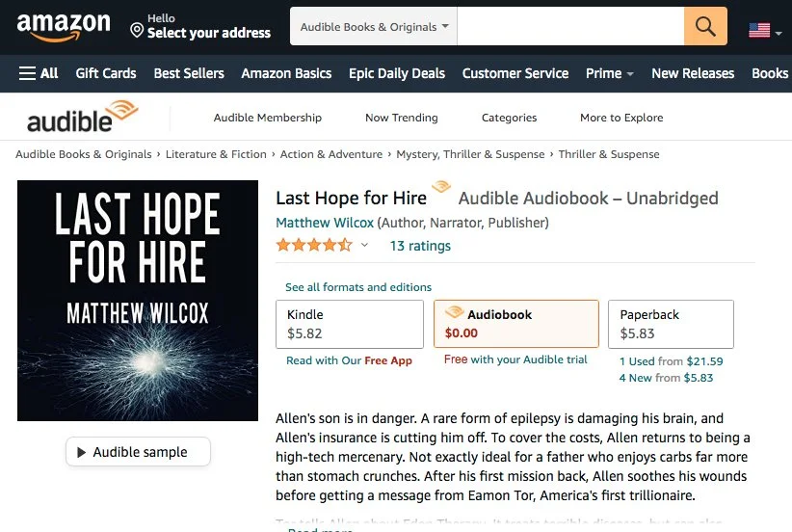
Task: Click the search text field
Action: pos(570,26)
